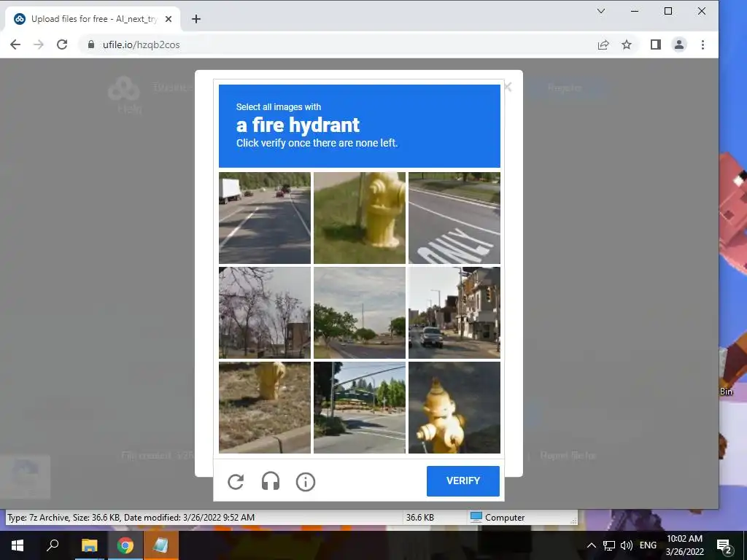The image size is (747, 560).
Task: Select the yellow hydrant on green grass tile
Action: pos(359,217)
